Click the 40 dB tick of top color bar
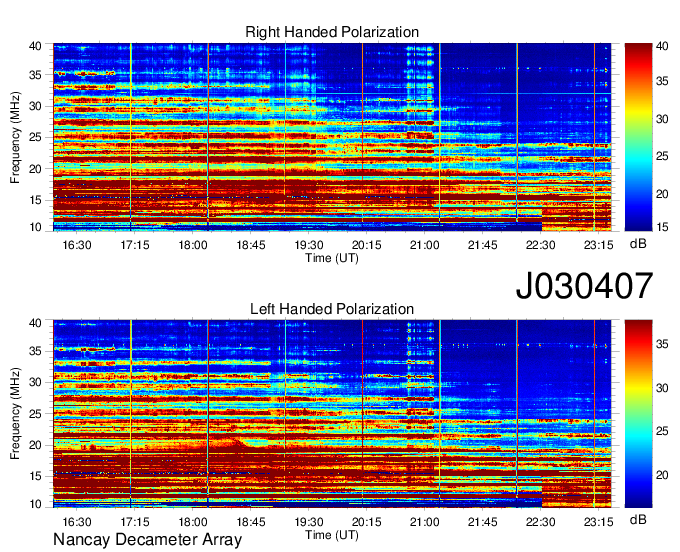The image size is (680, 552). 662,46
